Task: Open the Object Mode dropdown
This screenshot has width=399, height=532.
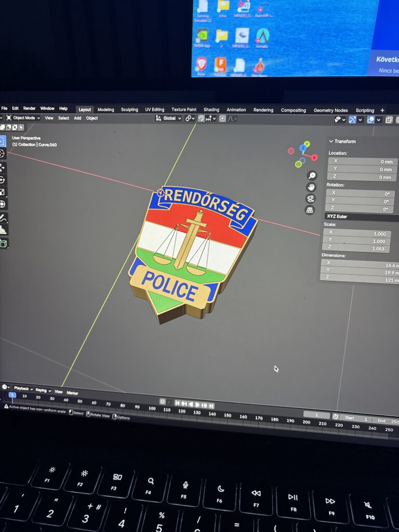Action: pos(23,118)
